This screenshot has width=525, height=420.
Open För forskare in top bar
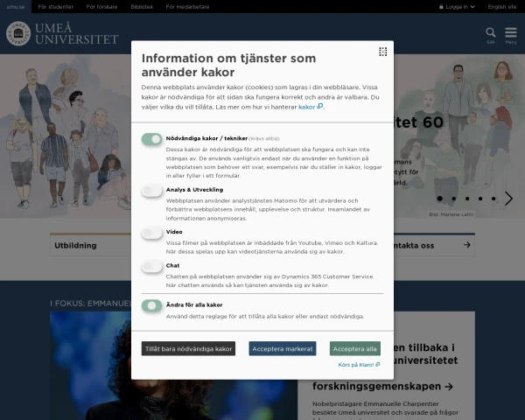tap(101, 7)
